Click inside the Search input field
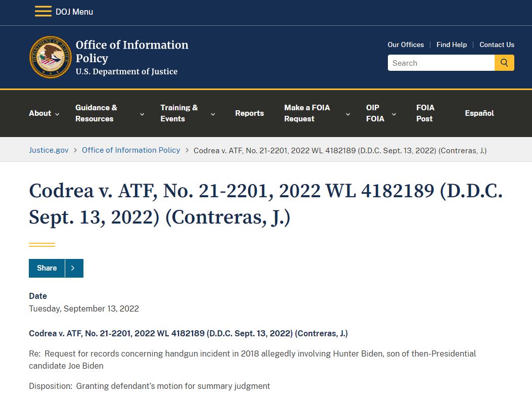This screenshot has height=397, width=532. pos(441,63)
